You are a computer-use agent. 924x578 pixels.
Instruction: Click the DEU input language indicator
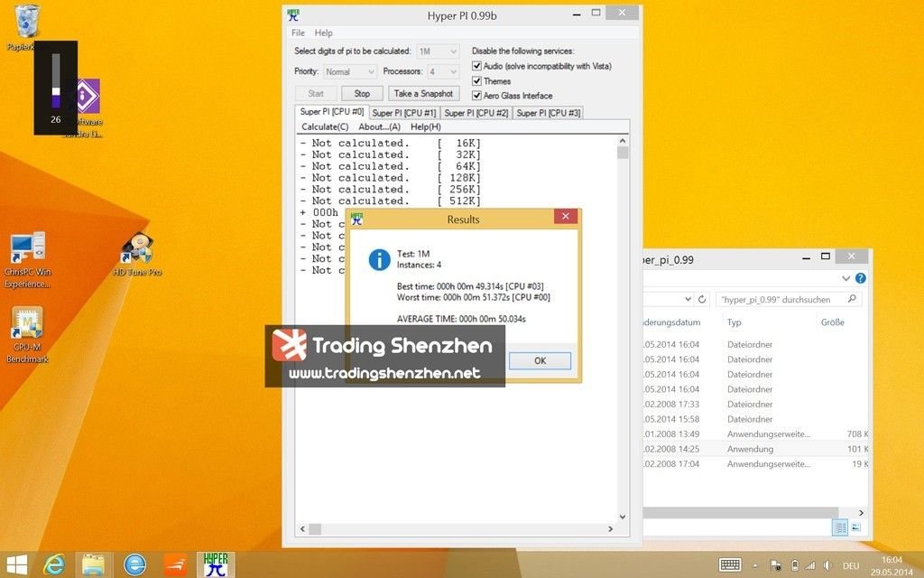click(x=851, y=565)
